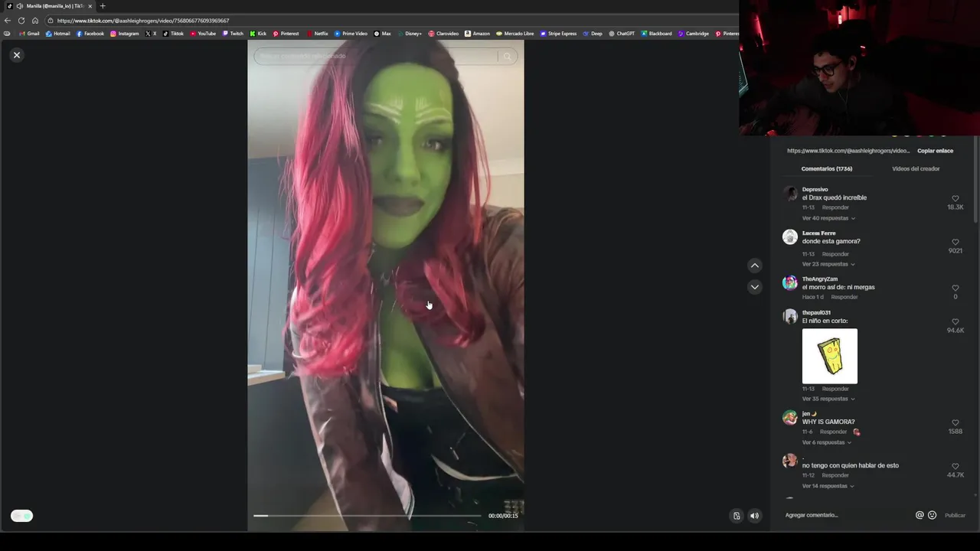The width and height of the screenshot is (980, 551).
Task: Like Lucem Ferre's comment with the heart
Action: 955,243
